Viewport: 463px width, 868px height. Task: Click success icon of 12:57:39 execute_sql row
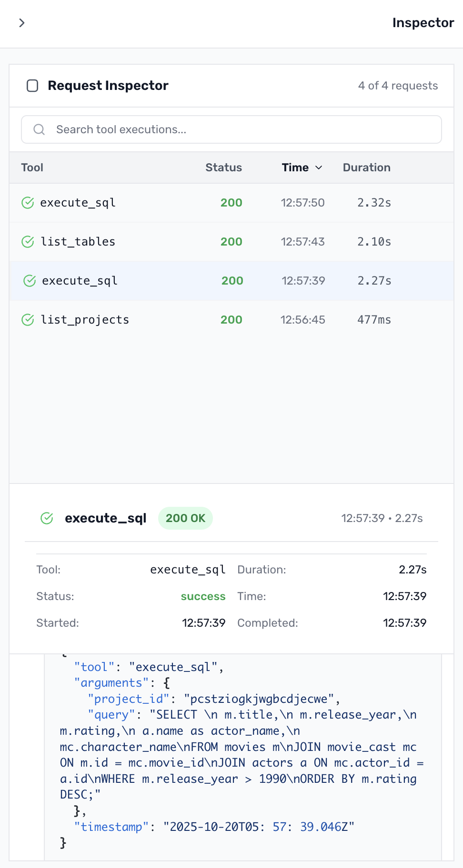click(30, 281)
